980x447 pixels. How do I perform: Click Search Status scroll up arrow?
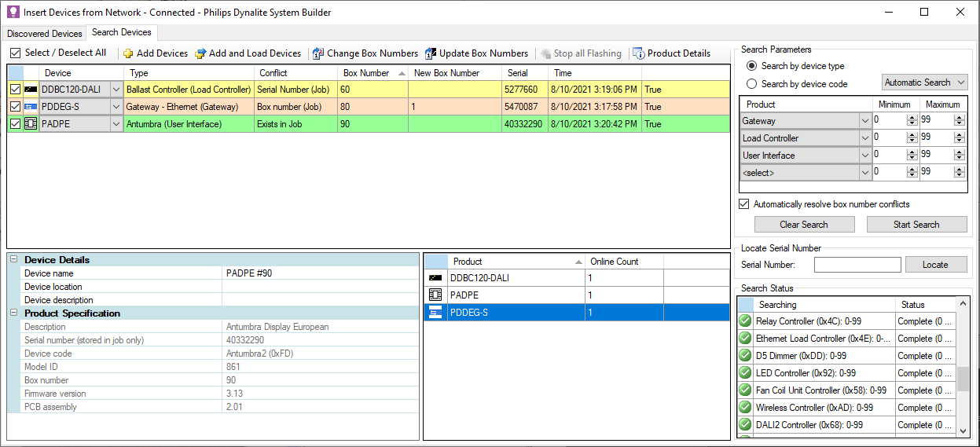point(963,303)
